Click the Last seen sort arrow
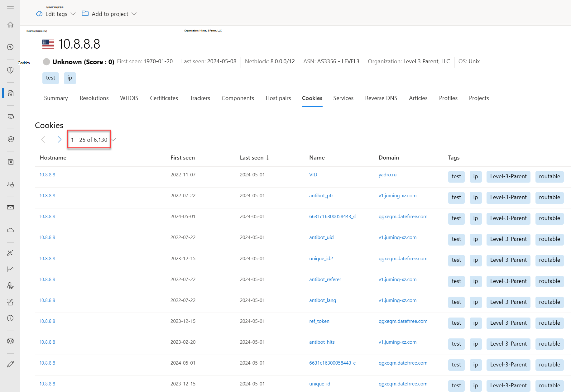The width and height of the screenshot is (571, 392). [x=267, y=158]
